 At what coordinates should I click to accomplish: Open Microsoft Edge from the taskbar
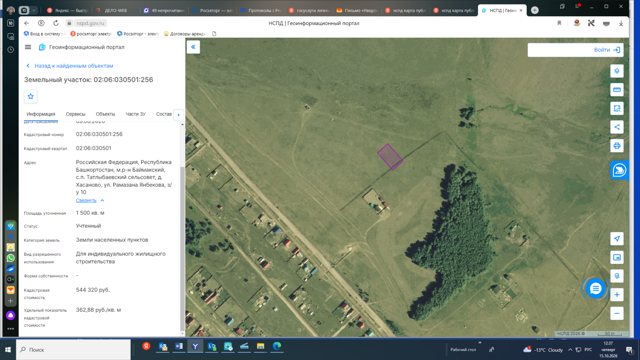pyautogui.click(x=277, y=347)
